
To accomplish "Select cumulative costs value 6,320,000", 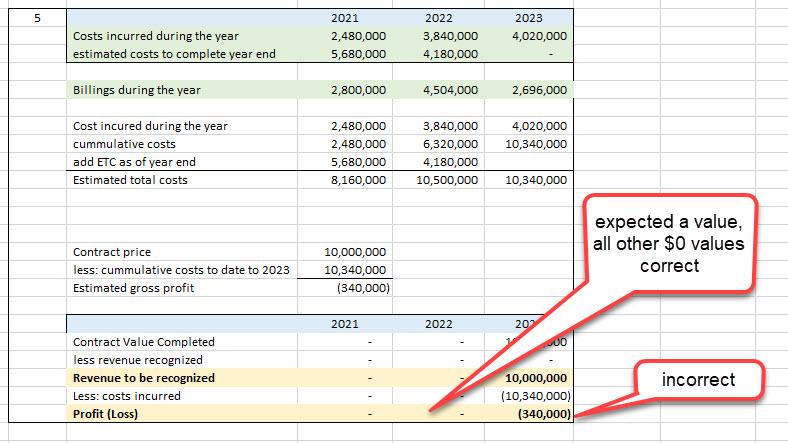I will (450, 144).
